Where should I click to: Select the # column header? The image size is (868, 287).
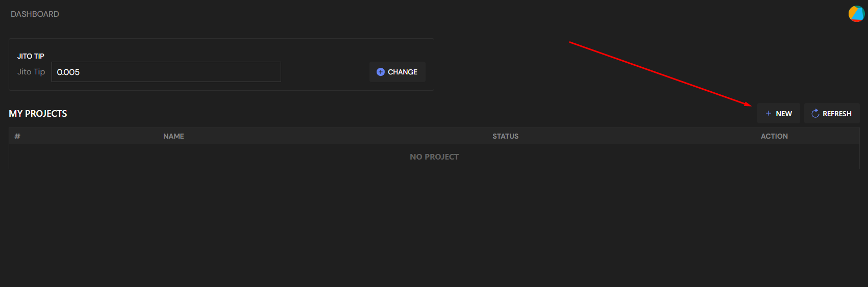click(17, 136)
